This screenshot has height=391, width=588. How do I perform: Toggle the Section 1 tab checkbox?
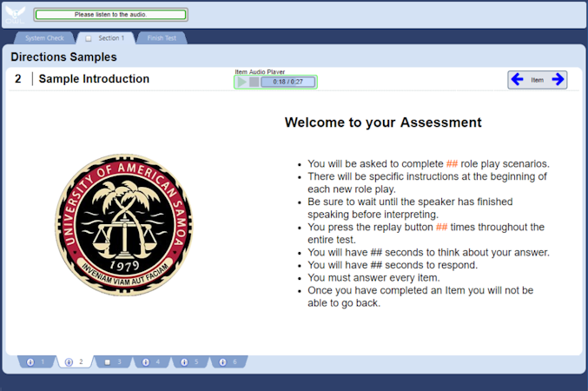(89, 38)
